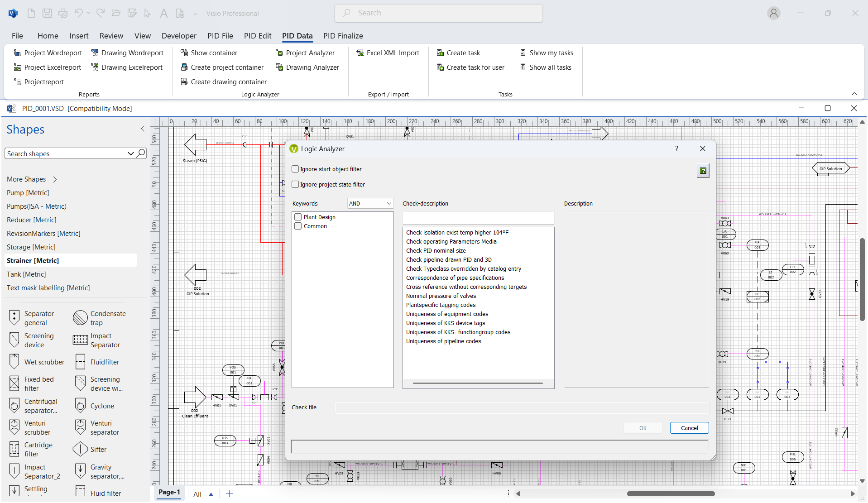Click the Undo icon
Viewport: 868px width, 503px height.
[79, 13]
